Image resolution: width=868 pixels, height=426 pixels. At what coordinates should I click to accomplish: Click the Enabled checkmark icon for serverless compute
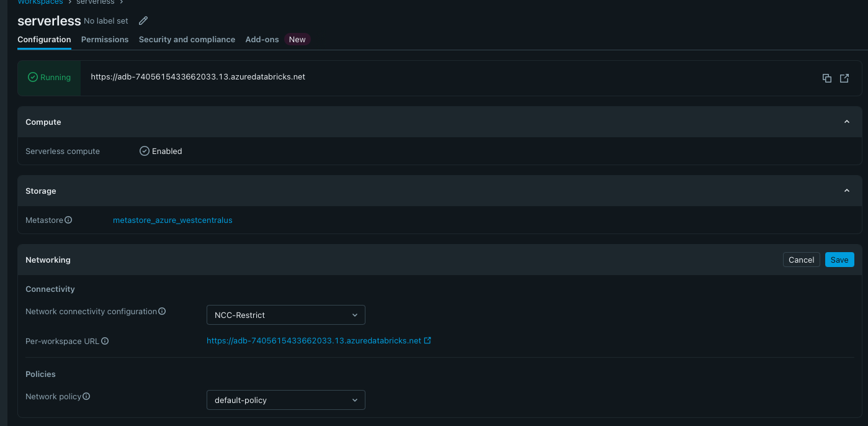point(145,151)
